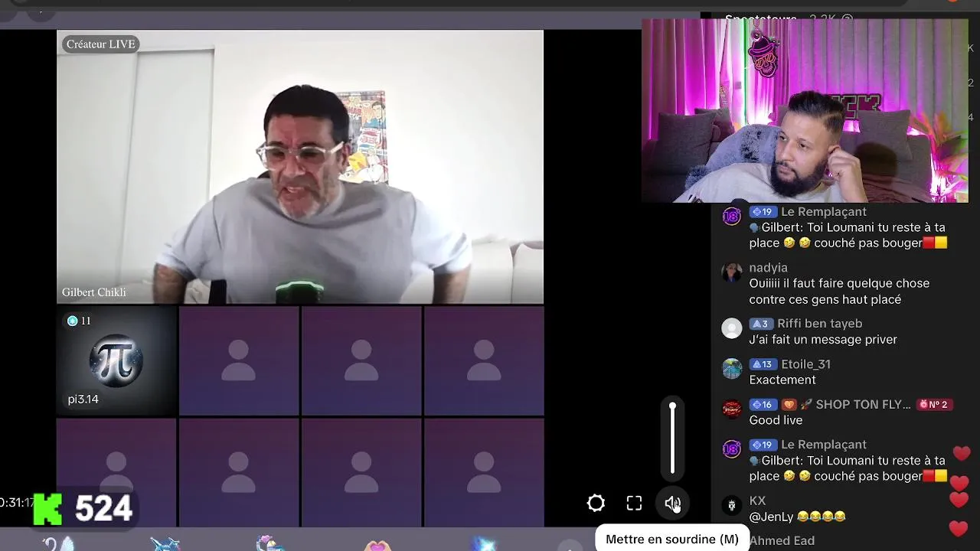This screenshot has height=551, width=980.
Task: Click the "Créateur LIVE" badge
Action: 100,44
